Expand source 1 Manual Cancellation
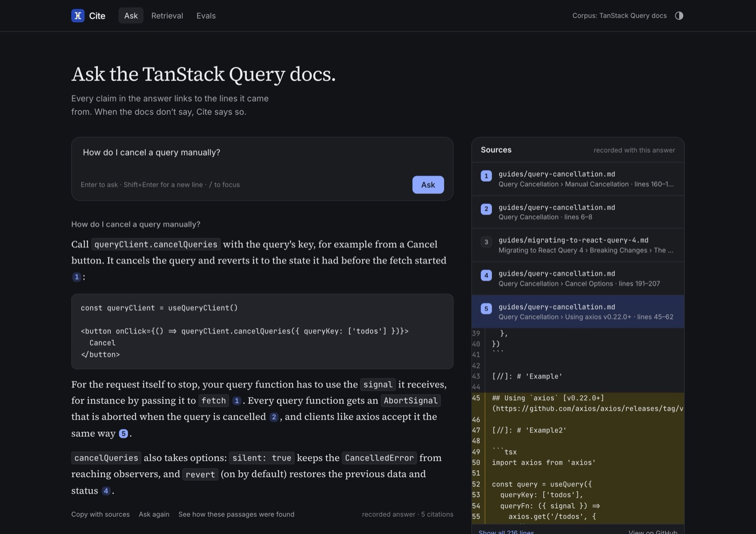756x534 pixels. click(578, 179)
